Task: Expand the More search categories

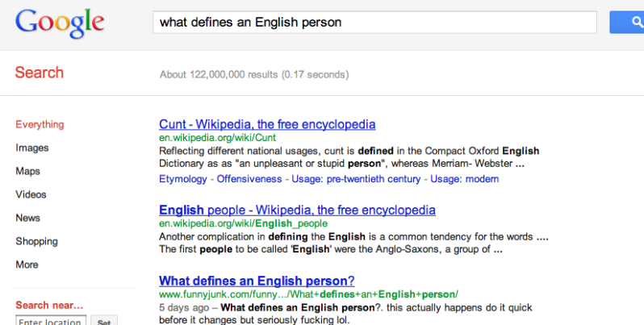Action: click(27, 265)
